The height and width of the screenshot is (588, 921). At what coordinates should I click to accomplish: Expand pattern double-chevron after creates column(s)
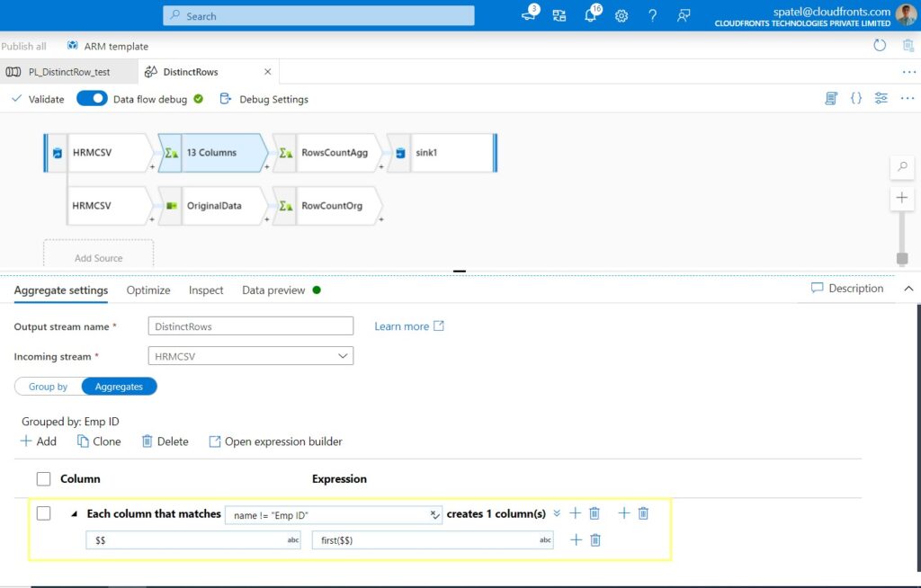pos(557,513)
